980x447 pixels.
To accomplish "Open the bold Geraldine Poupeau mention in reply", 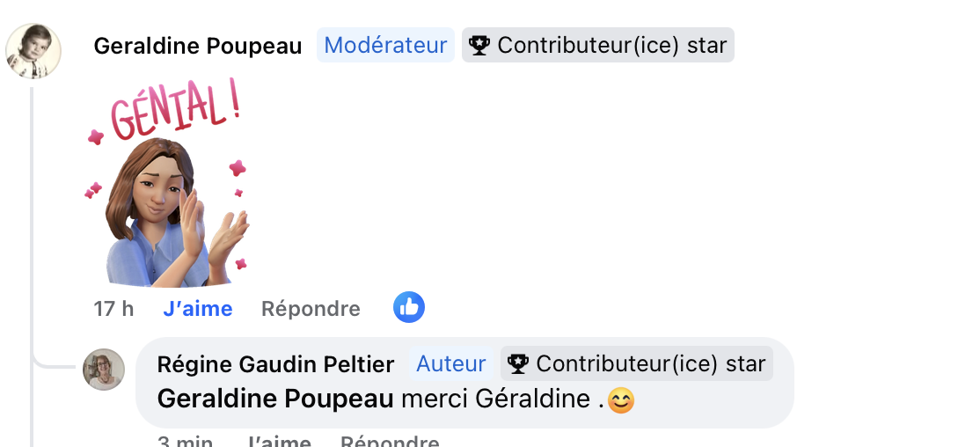I will (x=274, y=399).
